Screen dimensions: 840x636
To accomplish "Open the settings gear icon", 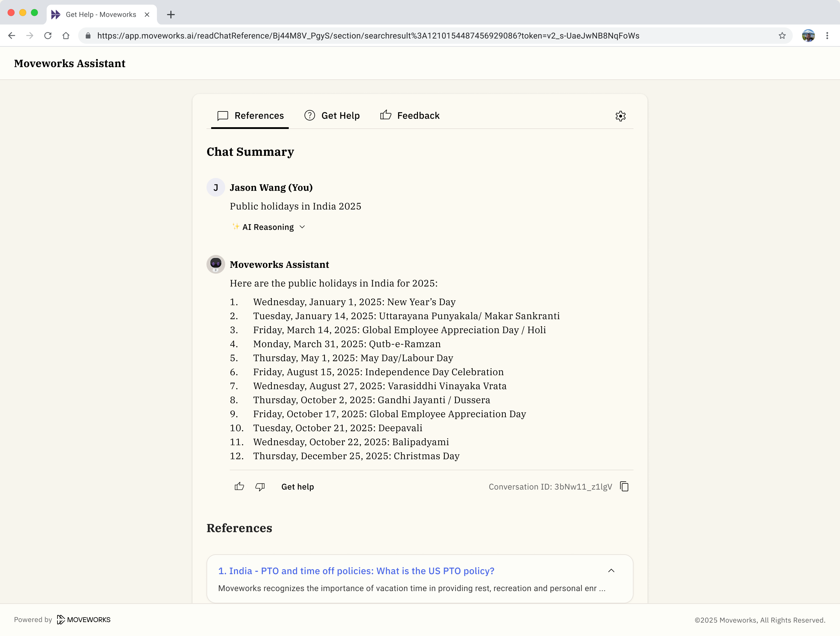I will coord(620,116).
